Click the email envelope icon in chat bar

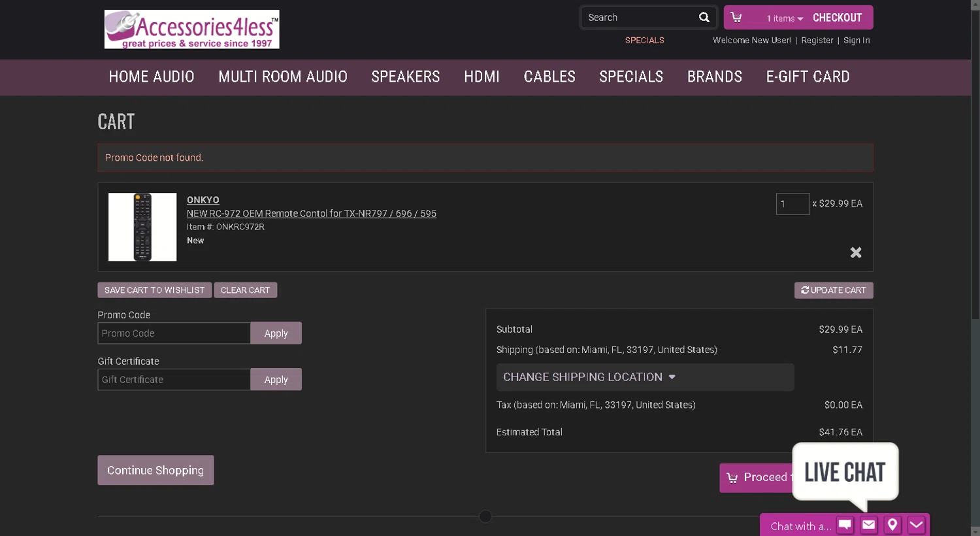click(868, 525)
